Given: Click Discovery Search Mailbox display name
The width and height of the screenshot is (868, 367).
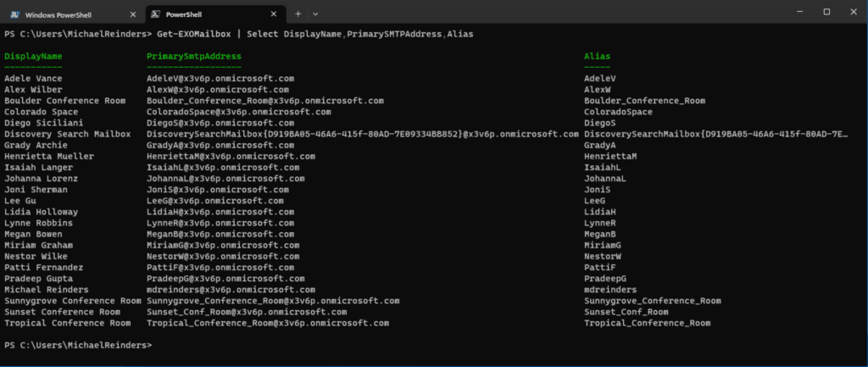Looking at the screenshot, I should click(x=68, y=134).
